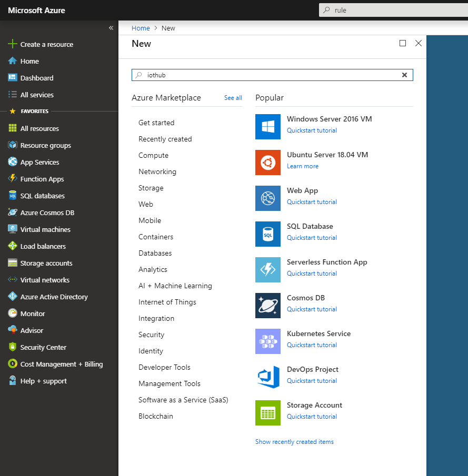Click the iothub marketplace search field

pos(272,75)
